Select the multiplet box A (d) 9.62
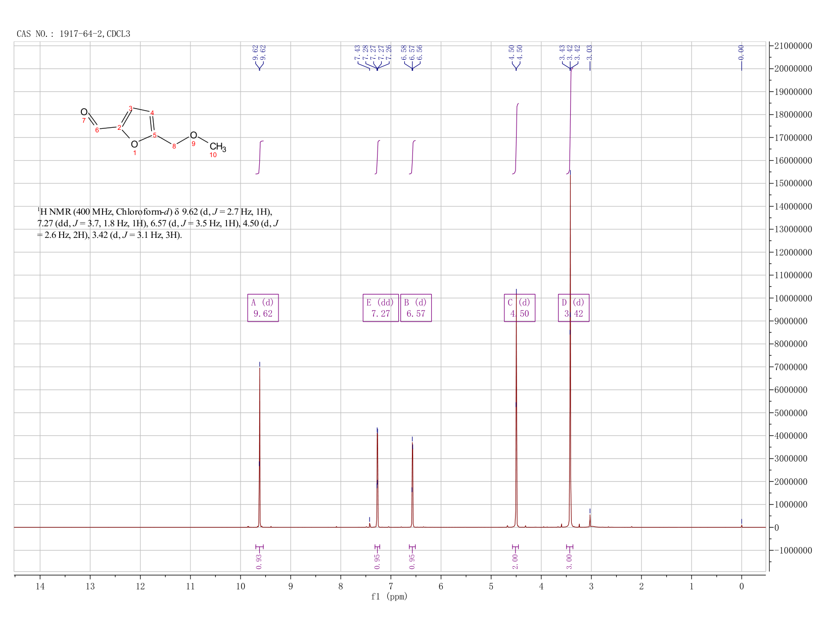 tap(263, 308)
